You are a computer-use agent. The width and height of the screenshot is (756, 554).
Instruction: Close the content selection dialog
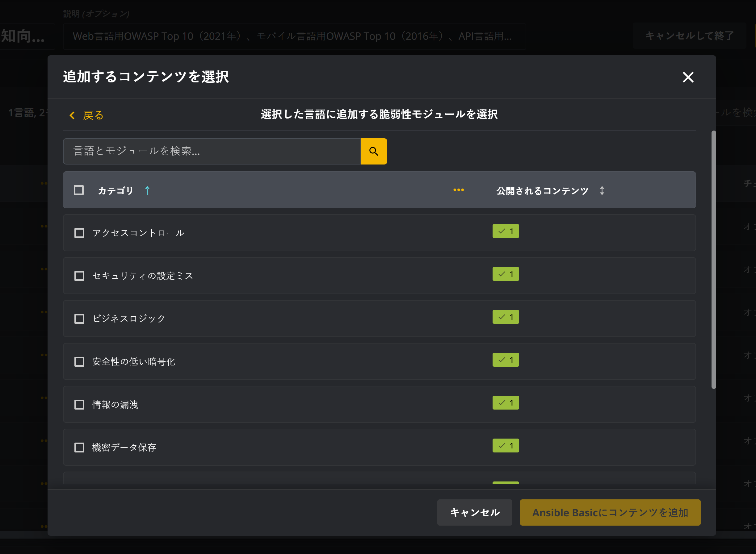pos(688,77)
